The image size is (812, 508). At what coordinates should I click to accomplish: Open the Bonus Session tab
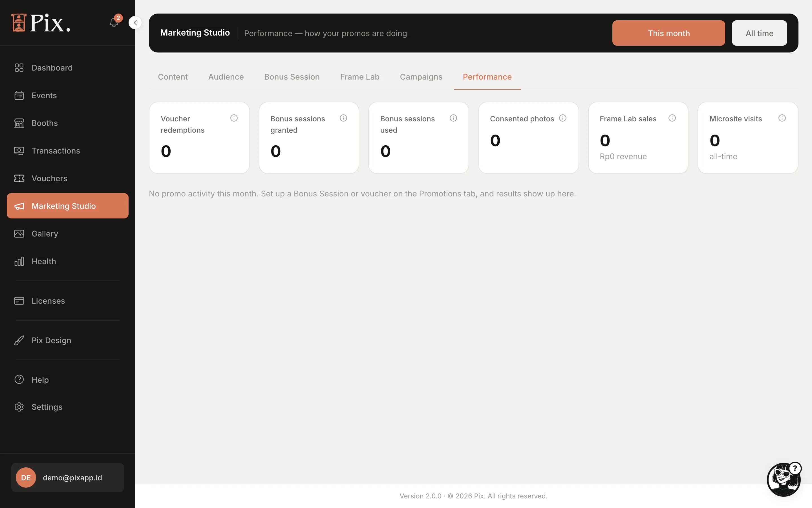[x=292, y=77]
